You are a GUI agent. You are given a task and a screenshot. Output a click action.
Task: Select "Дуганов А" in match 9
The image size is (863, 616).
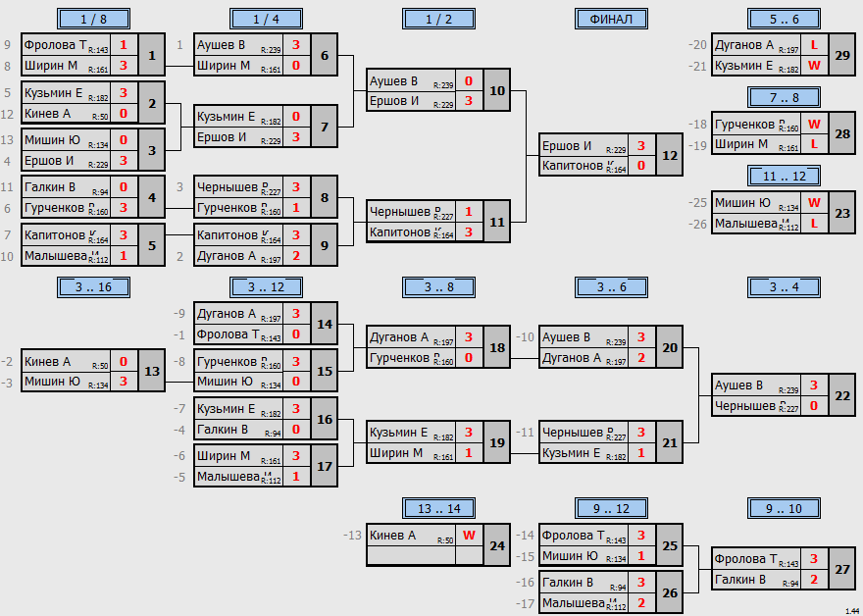tap(227, 255)
